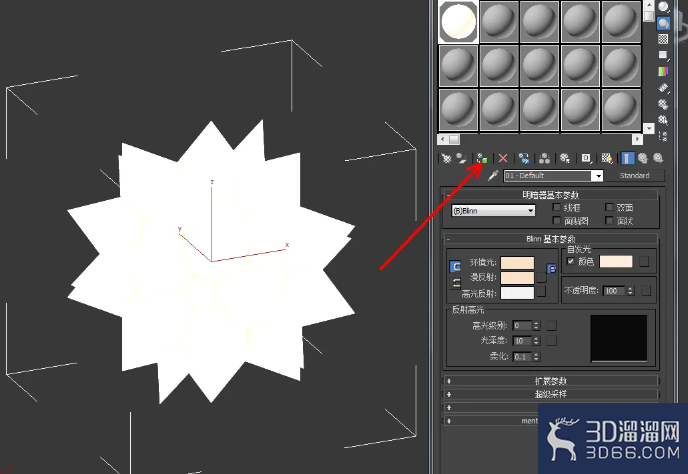
Task: Click the 柔化 spinner arrows
Action: point(536,357)
